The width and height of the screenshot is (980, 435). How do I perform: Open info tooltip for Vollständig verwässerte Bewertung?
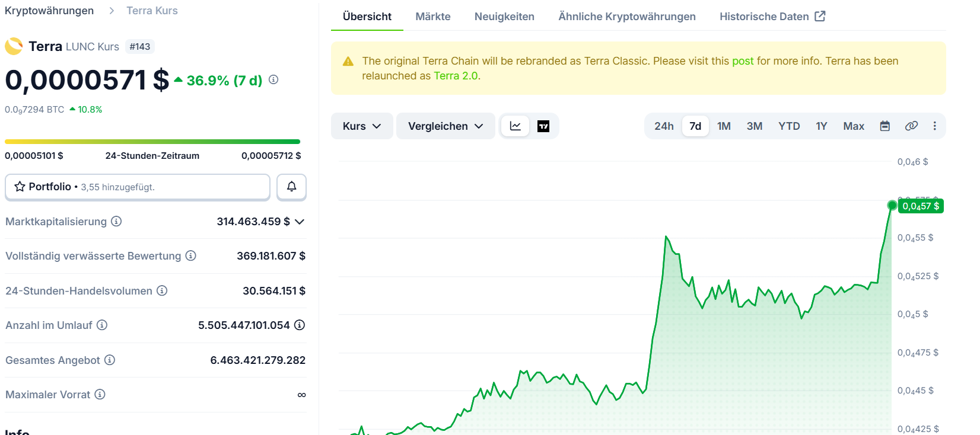190,255
